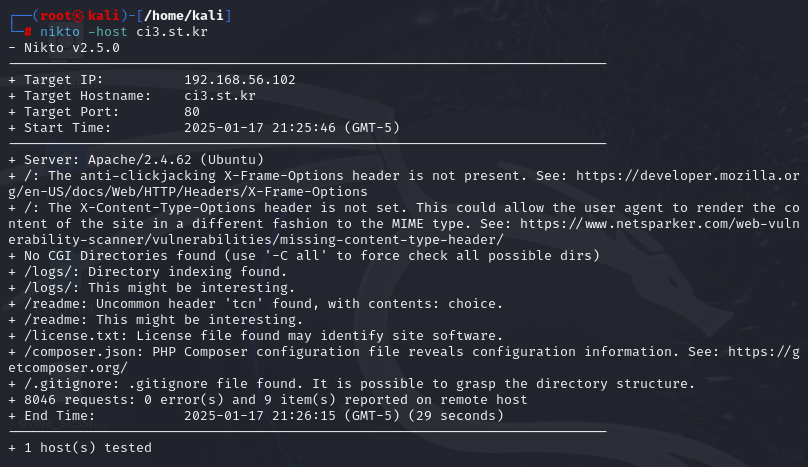Screen dimensions: 808x467
Task: Click the /home/kali path in prompt
Action: pyautogui.click(x=184, y=16)
